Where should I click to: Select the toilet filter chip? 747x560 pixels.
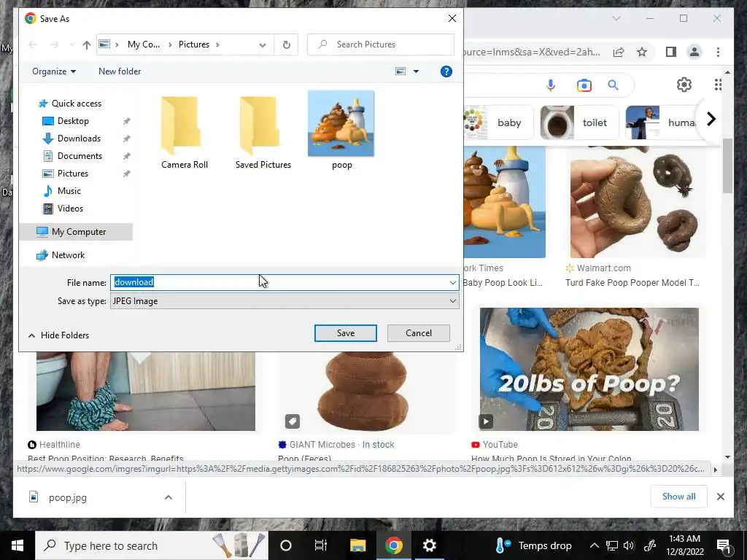[x=579, y=122]
